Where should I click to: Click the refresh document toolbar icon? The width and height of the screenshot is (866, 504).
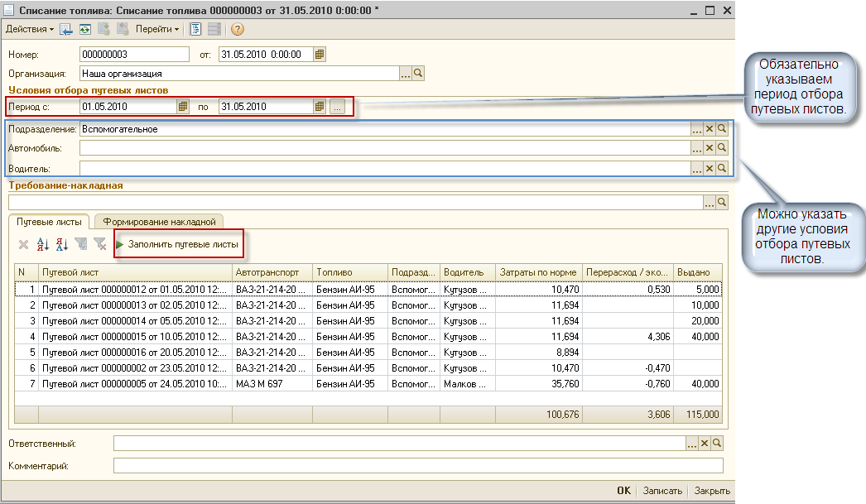click(x=85, y=29)
